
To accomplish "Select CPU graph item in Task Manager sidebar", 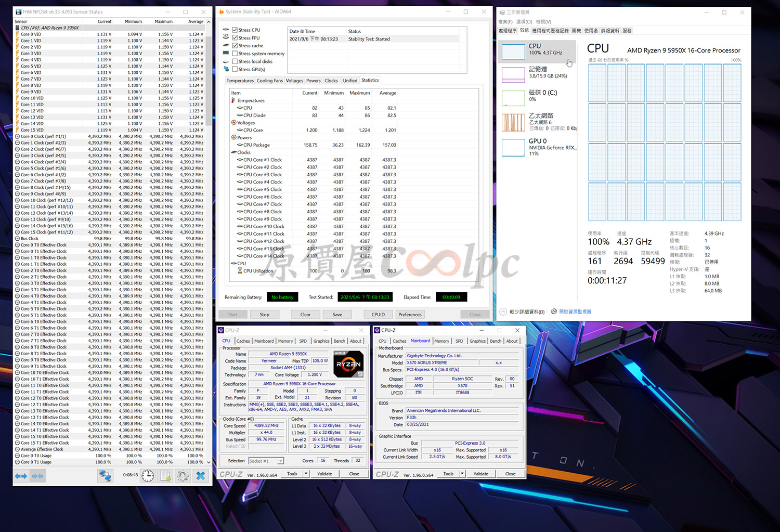I will [537, 51].
